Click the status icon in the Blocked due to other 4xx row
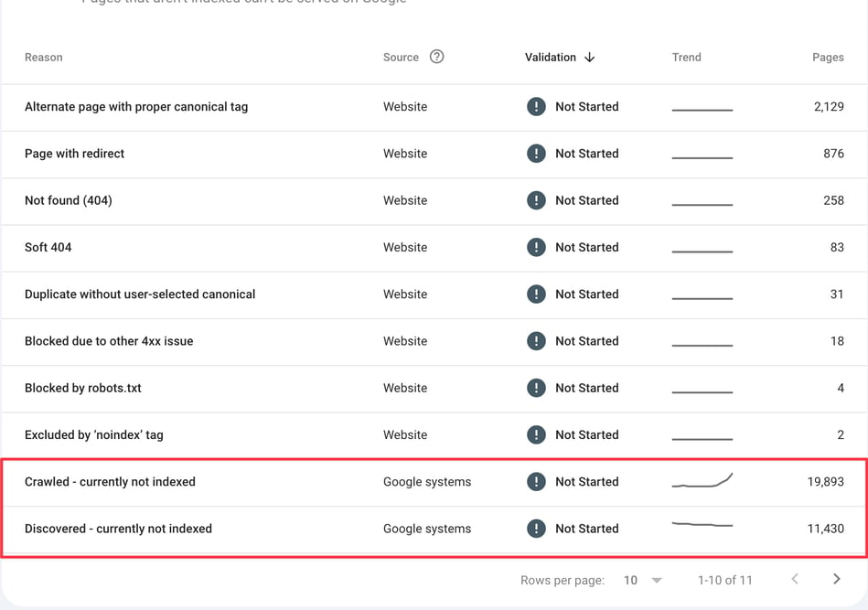This screenshot has height=610, width=868. [536, 341]
